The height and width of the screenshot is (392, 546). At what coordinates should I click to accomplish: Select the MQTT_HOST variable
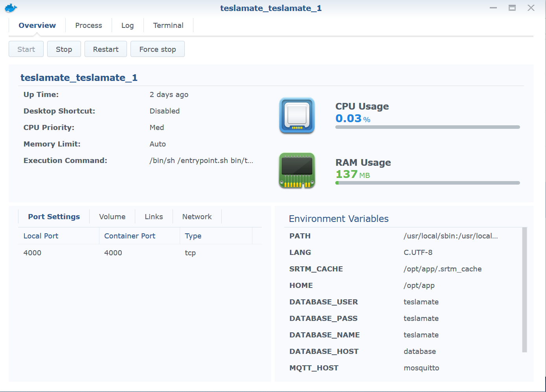tap(314, 368)
